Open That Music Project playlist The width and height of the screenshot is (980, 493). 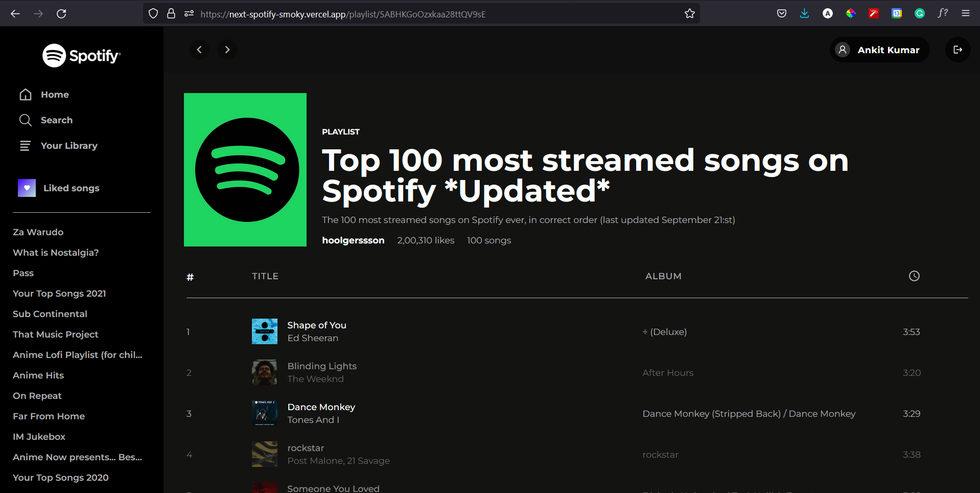[56, 334]
